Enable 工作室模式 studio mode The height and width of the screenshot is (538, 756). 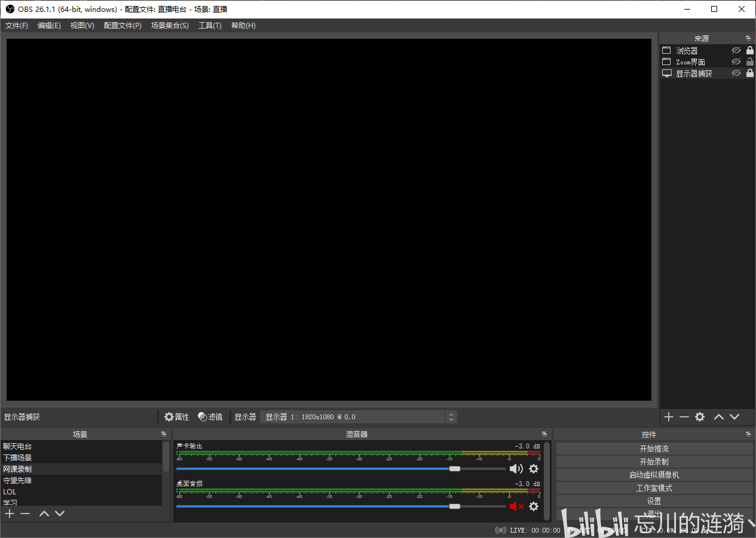[654, 488]
